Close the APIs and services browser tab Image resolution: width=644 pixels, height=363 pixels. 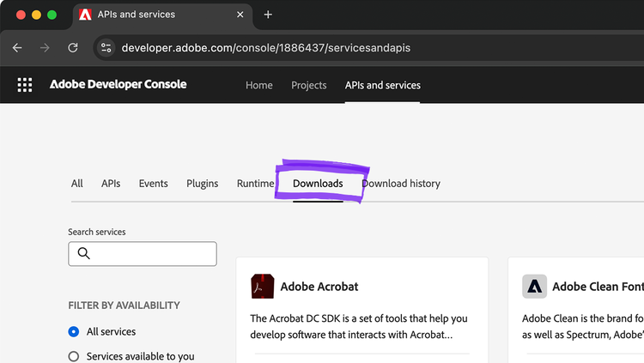240,15
